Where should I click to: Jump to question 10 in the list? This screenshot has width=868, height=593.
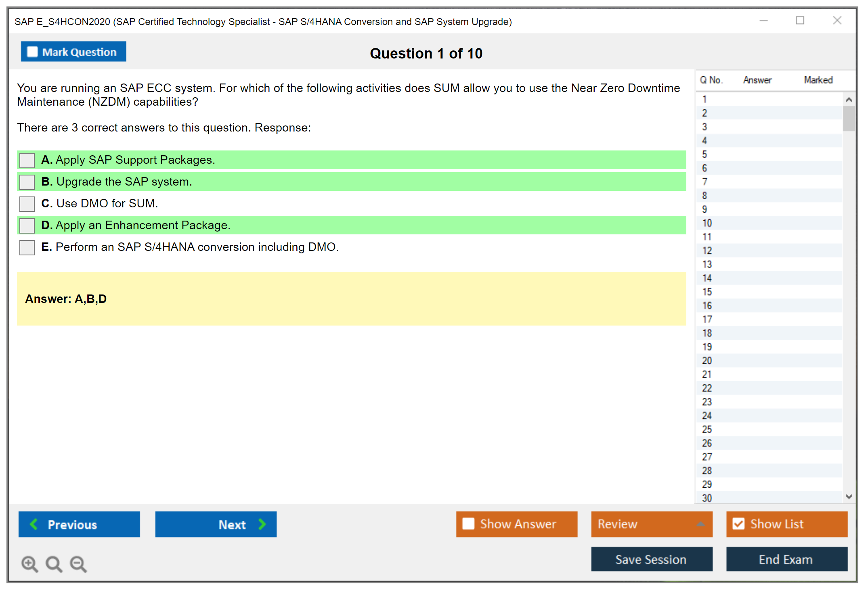pos(707,223)
